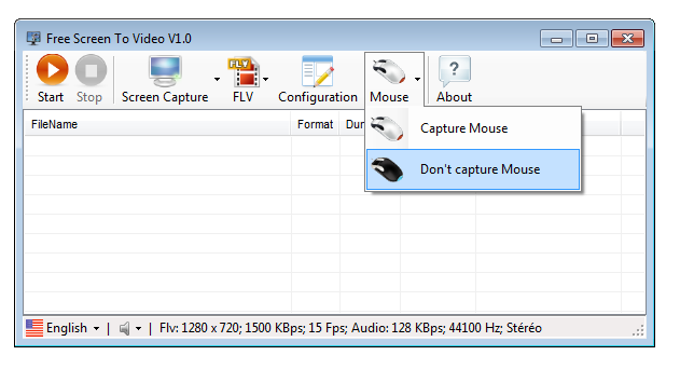Expand the Screen Capture dropdown arrow
680x369 pixels.
[x=217, y=79]
